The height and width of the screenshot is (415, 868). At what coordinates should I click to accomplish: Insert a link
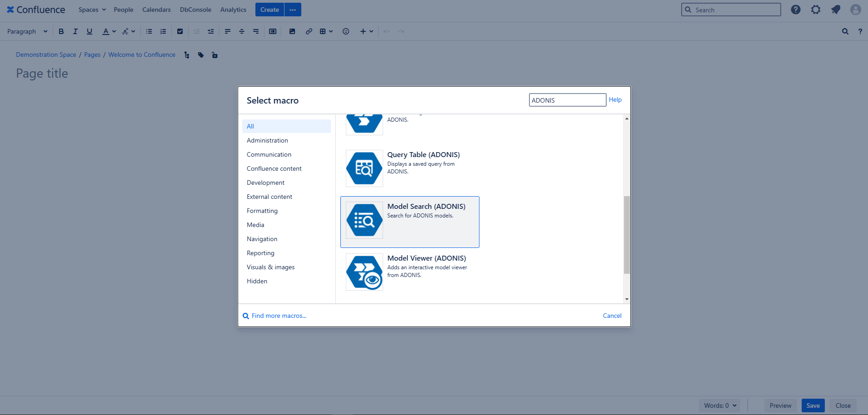click(x=309, y=31)
